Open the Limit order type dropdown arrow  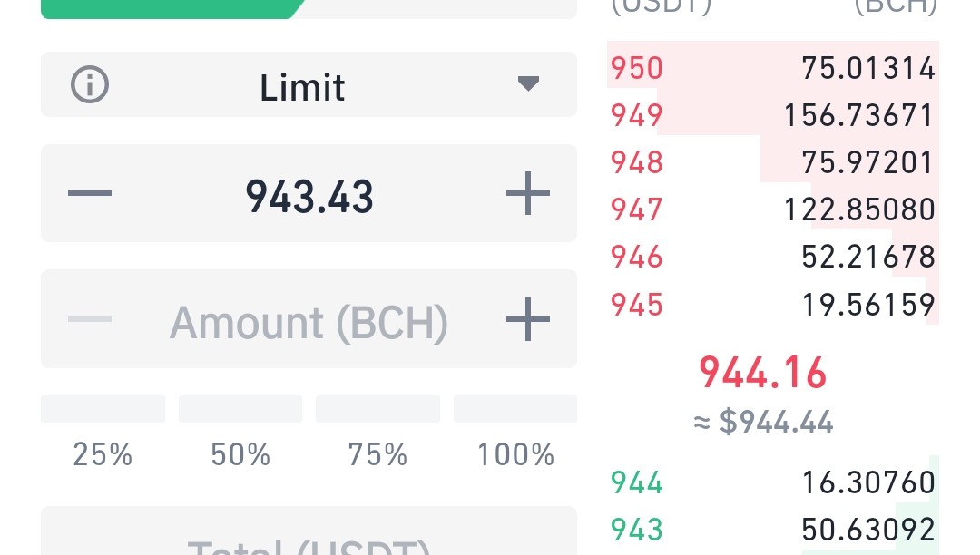528,83
